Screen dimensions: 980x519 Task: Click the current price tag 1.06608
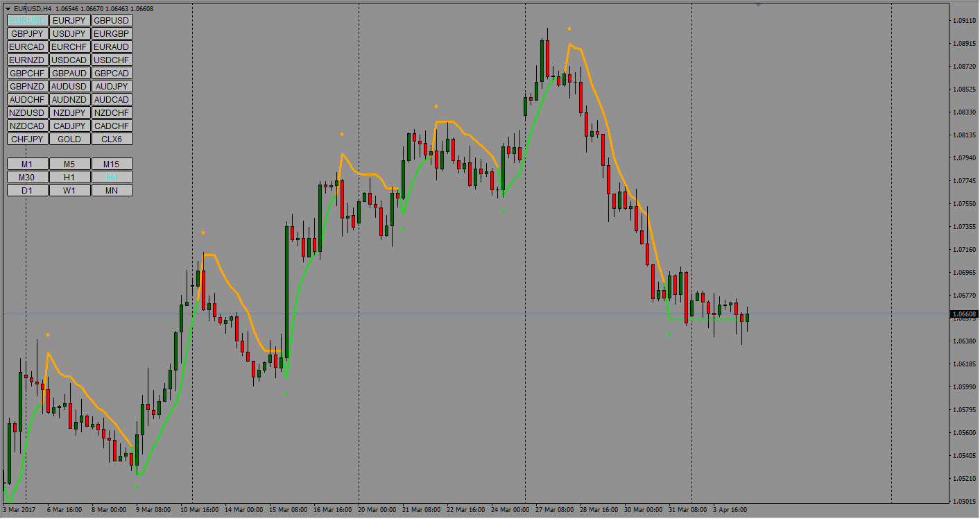pos(964,314)
